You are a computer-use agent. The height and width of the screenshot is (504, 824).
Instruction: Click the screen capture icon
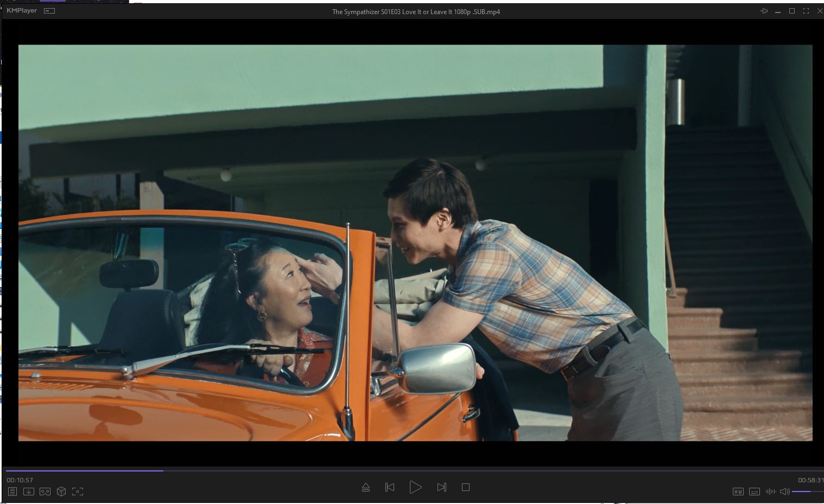click(x=78, y=492)
